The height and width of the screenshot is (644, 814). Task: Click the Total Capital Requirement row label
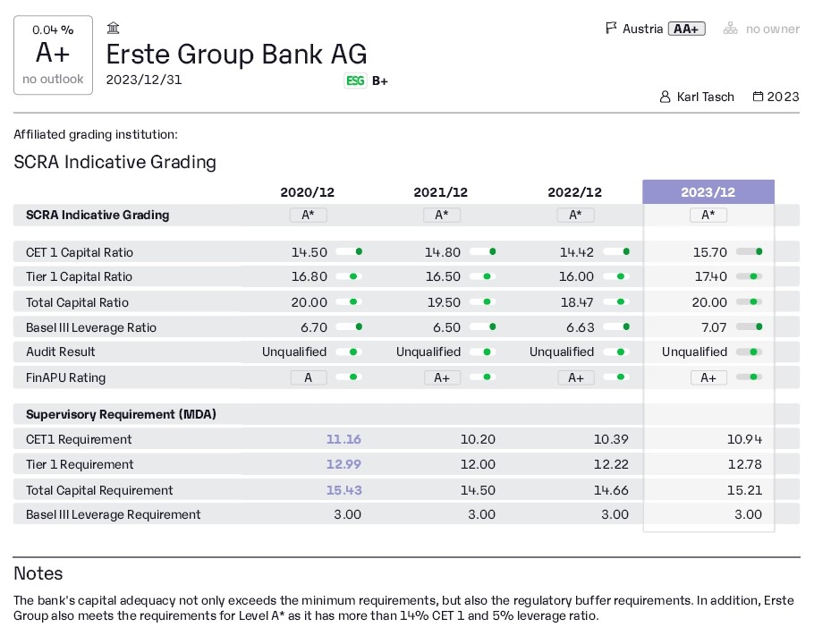pyautogui.click(x=99, y=490)
